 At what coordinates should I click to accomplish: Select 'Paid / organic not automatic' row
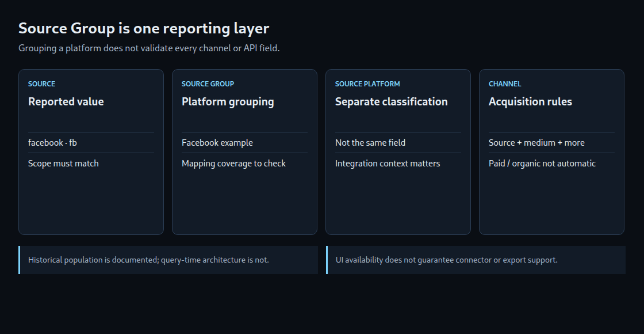coord(552,164)
